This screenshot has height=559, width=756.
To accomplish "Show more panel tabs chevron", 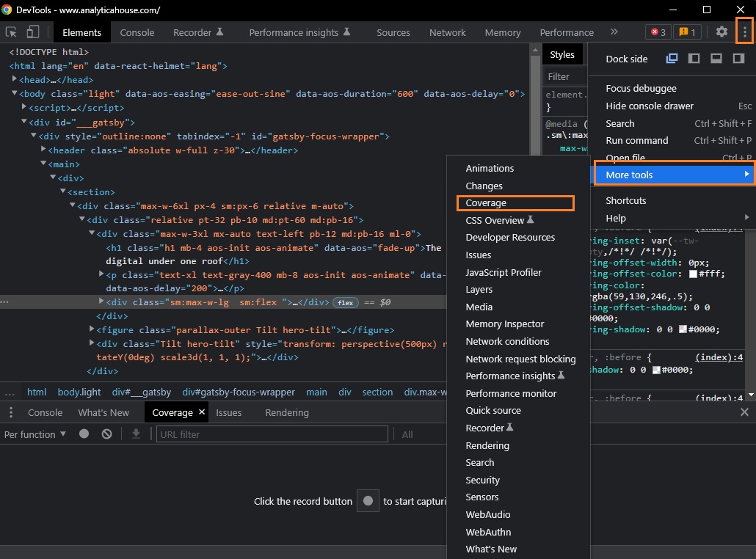I will coord(614,32).
